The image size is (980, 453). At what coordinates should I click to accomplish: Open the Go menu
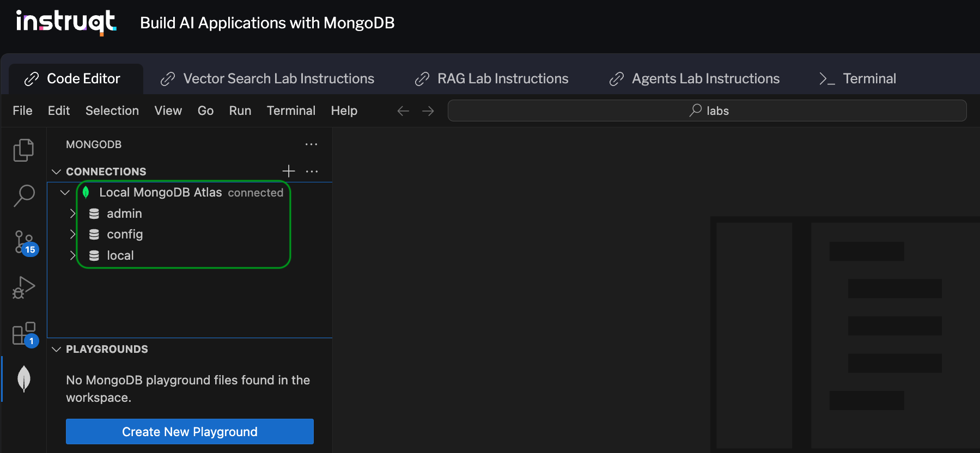point(205,111)
